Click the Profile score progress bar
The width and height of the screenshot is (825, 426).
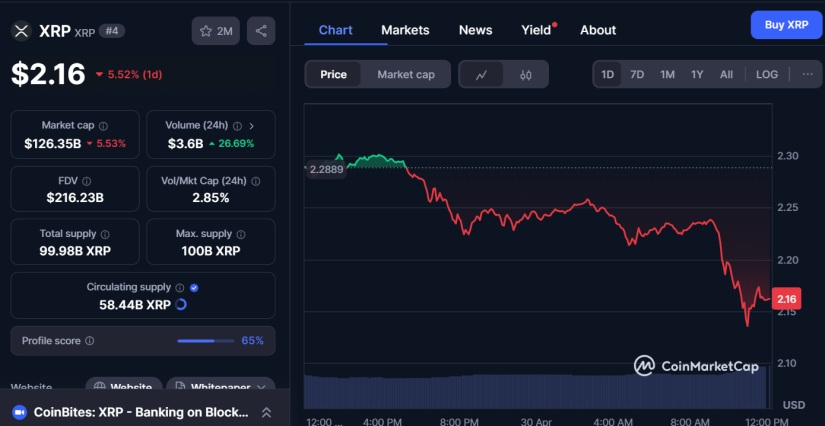pyautogui.click(x=204, y=341)
